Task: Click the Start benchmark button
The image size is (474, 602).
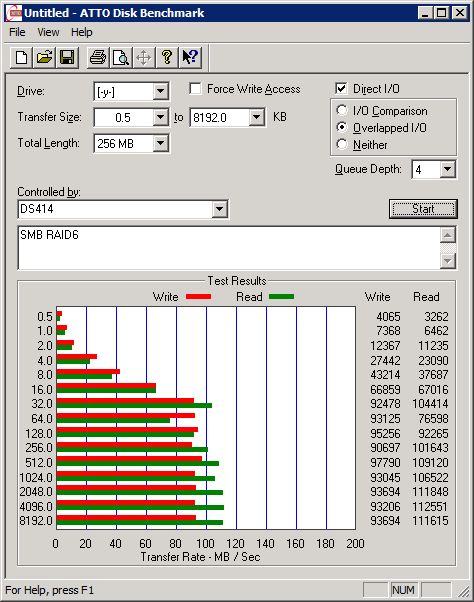Action: coord(423,209)
